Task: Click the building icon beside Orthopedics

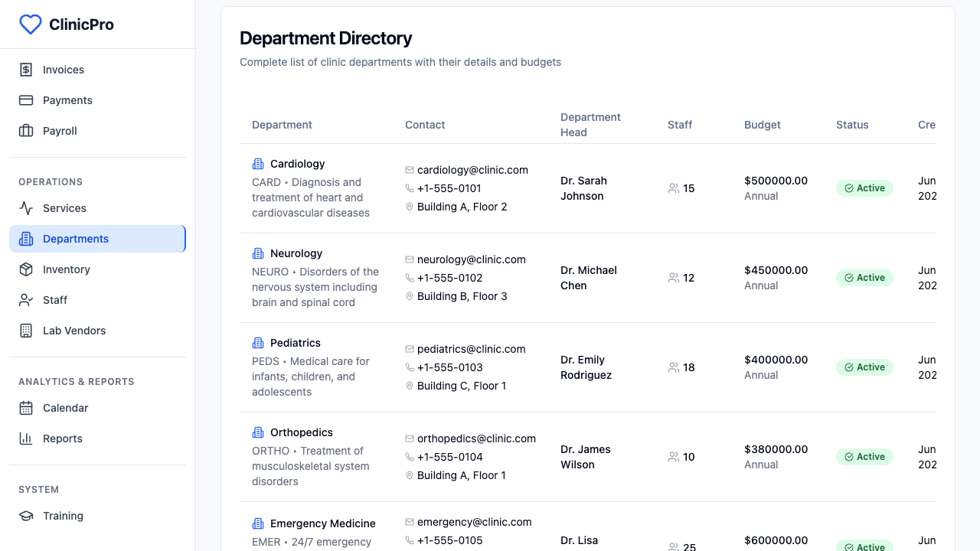Action: [258, 432]
